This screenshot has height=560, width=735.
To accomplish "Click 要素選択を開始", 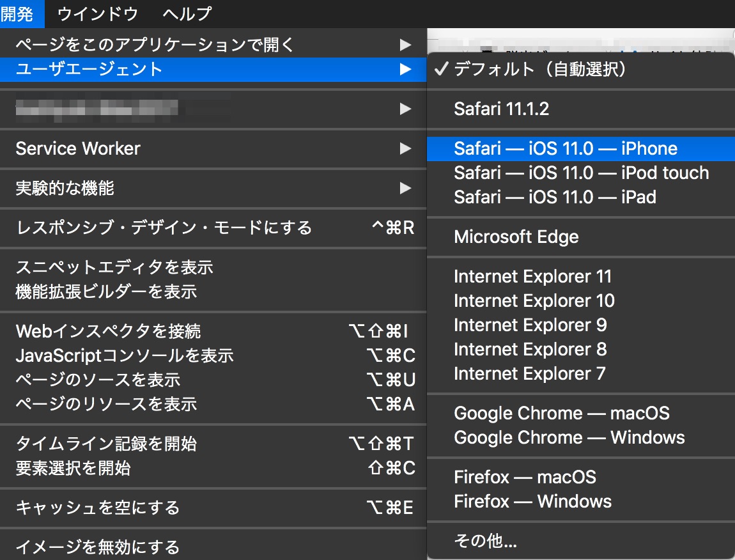I will pos(213,468).
